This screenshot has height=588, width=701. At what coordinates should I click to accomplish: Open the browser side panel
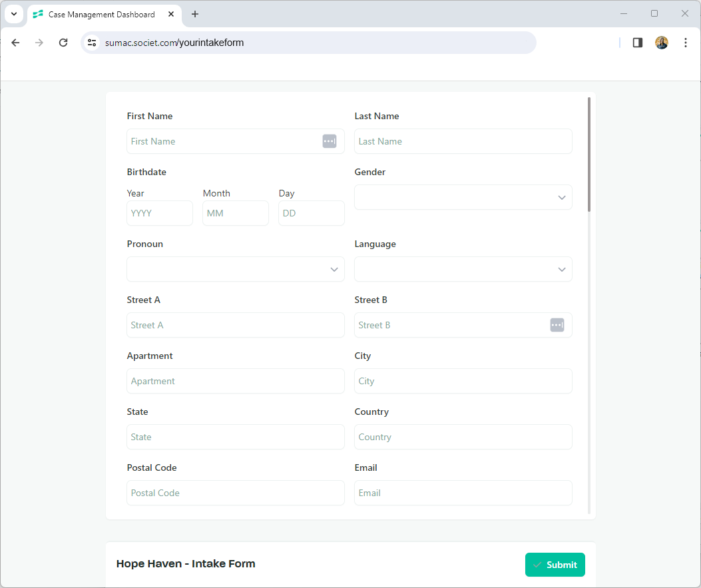638,43
